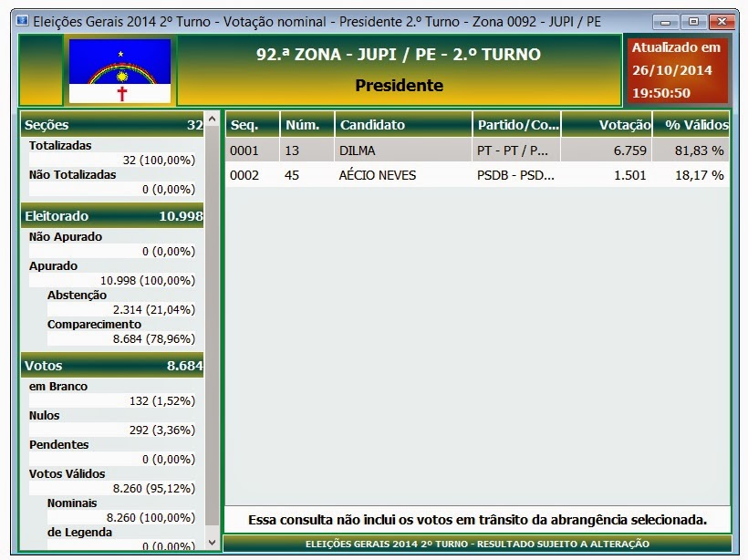Viewport: 748px width, 560px height.
Task: Sort by the Partido/Co... column header
Action: pos(516,125)
